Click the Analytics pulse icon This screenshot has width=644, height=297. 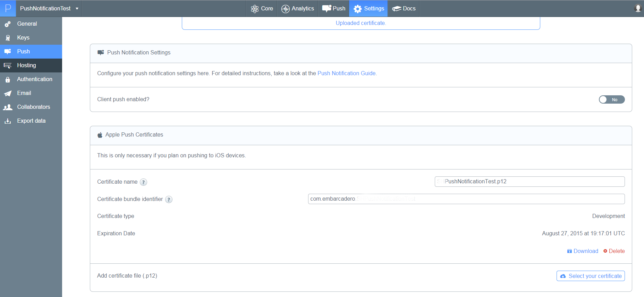coord(285,9)
